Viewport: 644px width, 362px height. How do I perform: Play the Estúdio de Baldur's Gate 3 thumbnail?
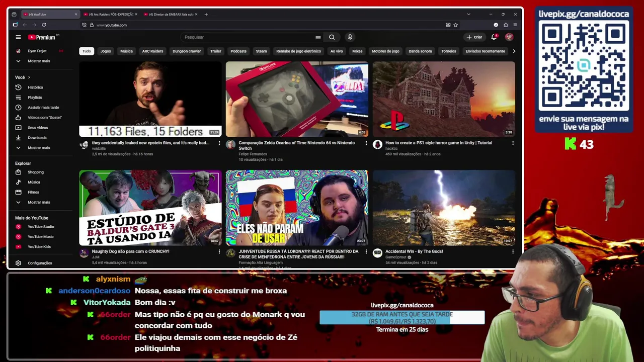tap(150, 208)
